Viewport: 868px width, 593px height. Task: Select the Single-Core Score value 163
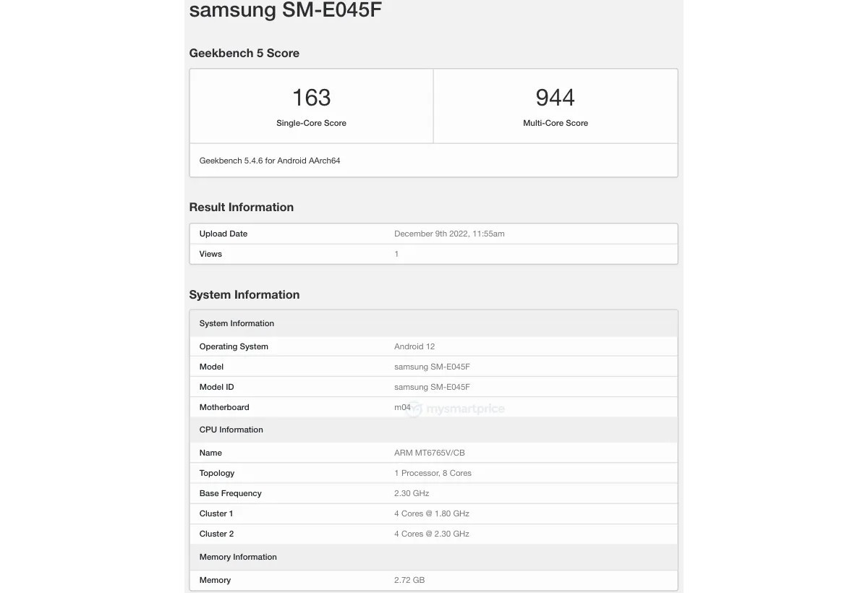click(x=311, y=98)
